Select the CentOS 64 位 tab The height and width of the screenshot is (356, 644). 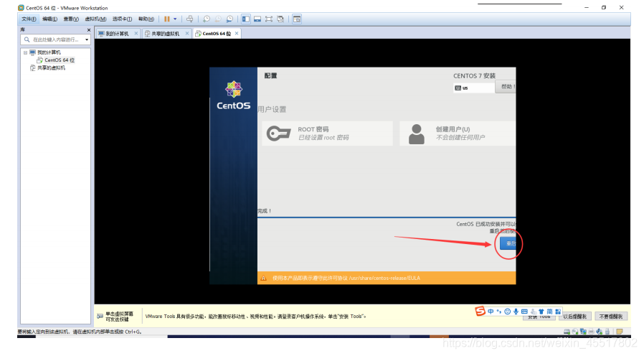click(x=217, y=34)
